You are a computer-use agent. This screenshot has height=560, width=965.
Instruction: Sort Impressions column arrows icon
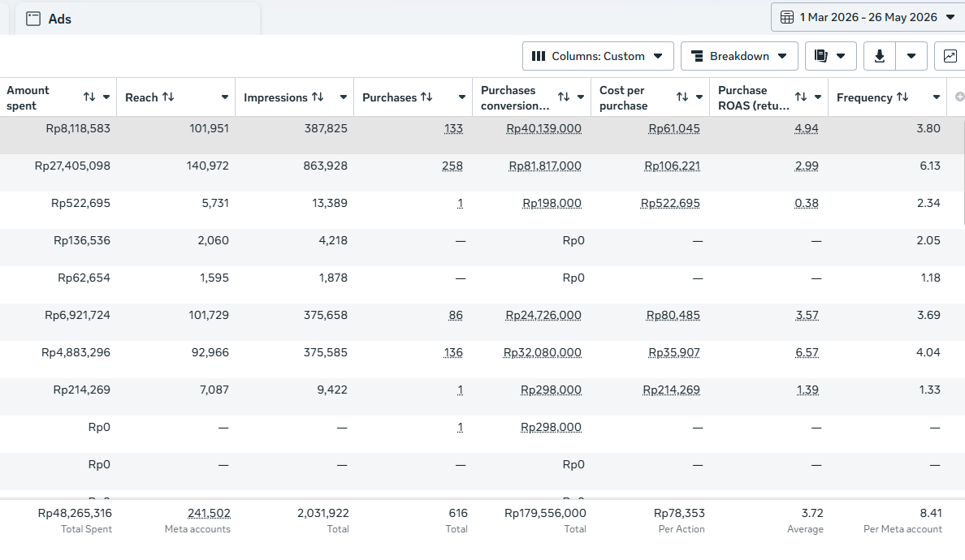click(x=318, y=97)
